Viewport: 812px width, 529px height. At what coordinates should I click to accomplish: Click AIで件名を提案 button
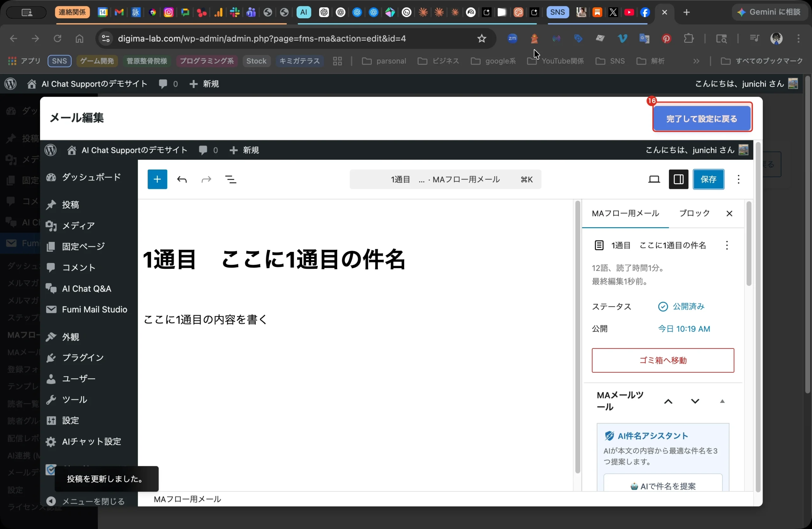coord(663,486)
